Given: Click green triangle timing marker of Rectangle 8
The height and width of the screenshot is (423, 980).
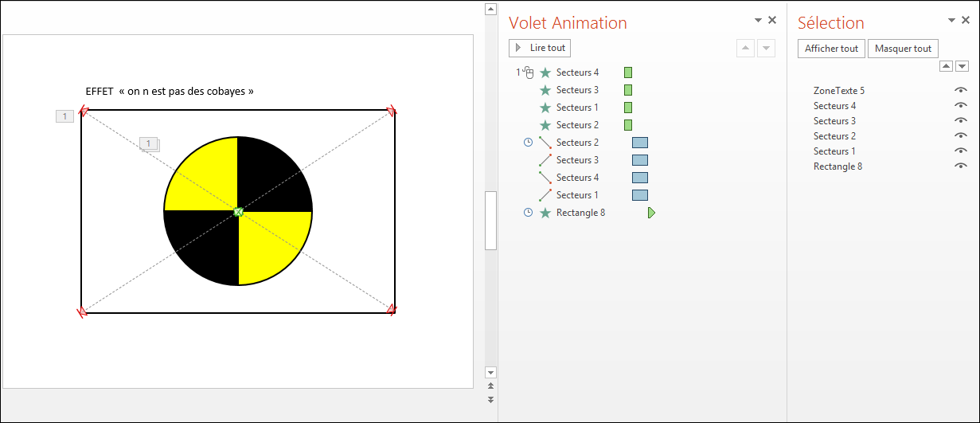Looking at the screenshot, I should (x=651, y=213).
